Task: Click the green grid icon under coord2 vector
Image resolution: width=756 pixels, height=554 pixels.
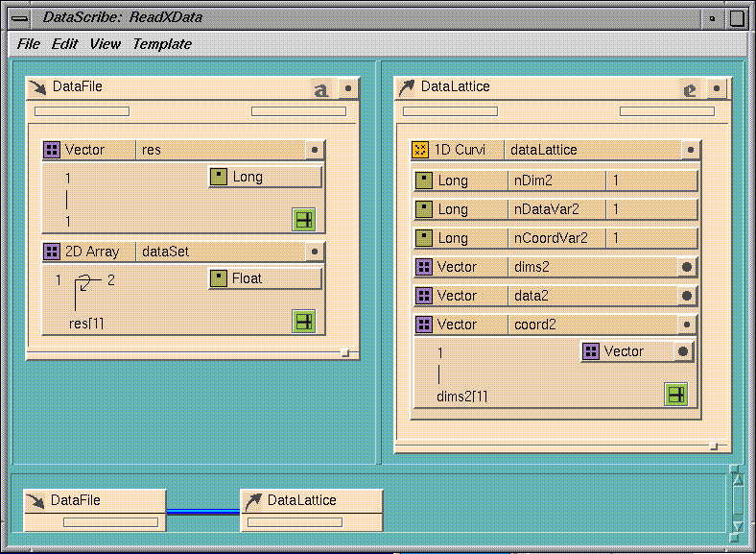Action: [x=676, y=394]
